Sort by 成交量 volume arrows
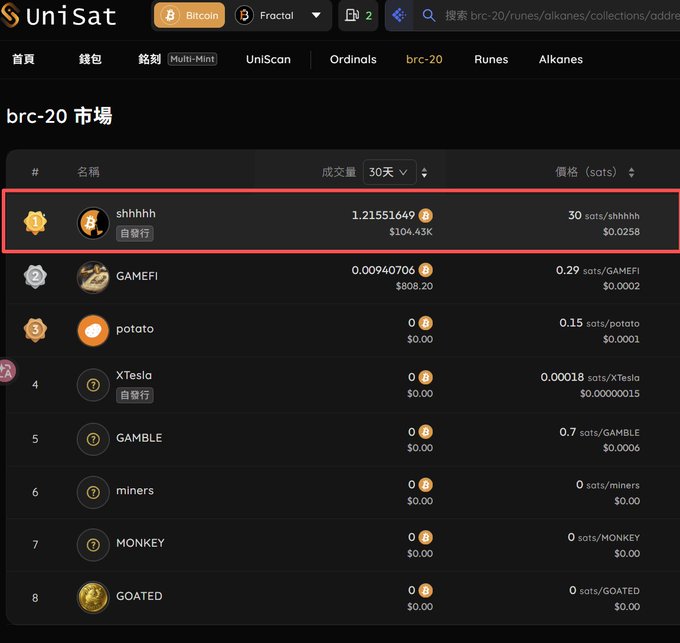The image size is (680, 643). 425,173
